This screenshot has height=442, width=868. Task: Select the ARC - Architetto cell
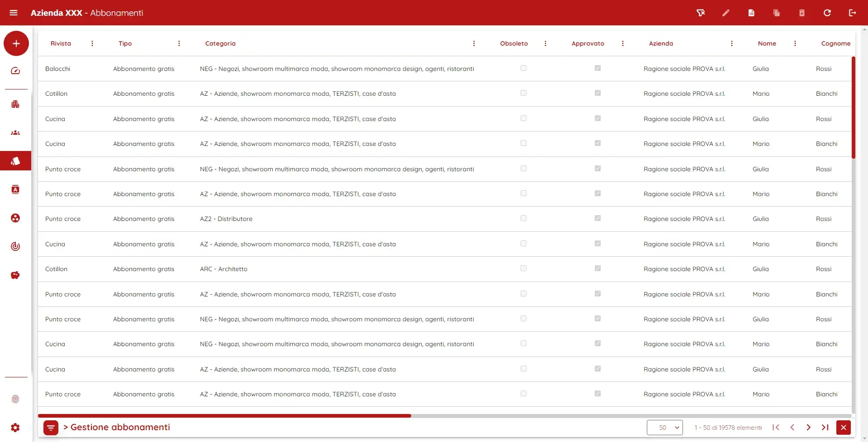[x=223, y=269]
